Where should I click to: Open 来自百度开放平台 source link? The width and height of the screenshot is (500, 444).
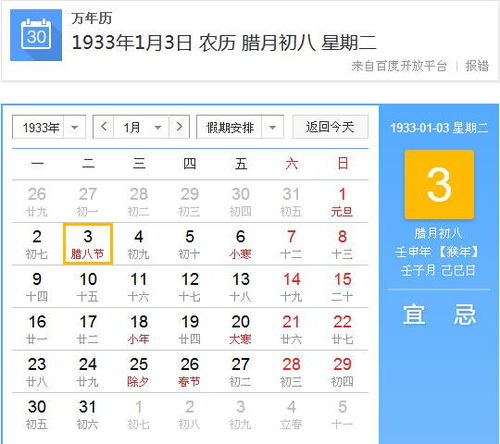coord(399,66)
